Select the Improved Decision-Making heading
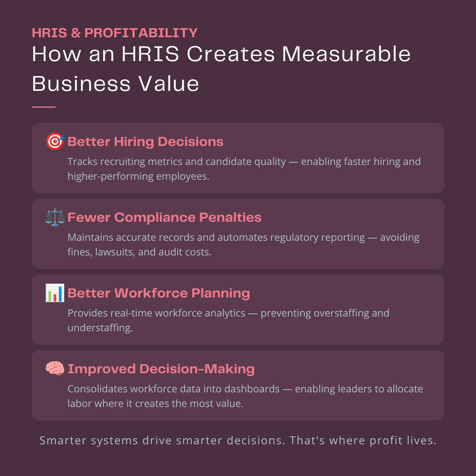The width and height of the screenshot is (476, 476). click(x=161, y=369)
